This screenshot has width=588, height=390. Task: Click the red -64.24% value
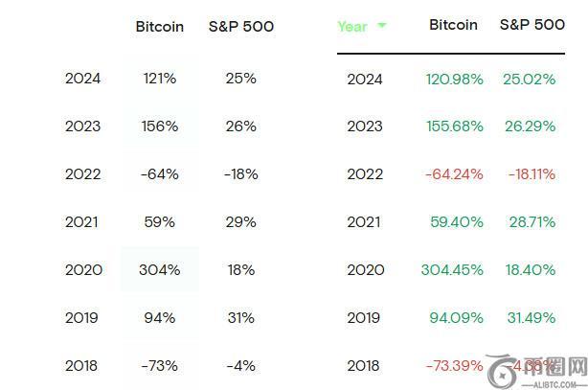[x=455, y=174]
